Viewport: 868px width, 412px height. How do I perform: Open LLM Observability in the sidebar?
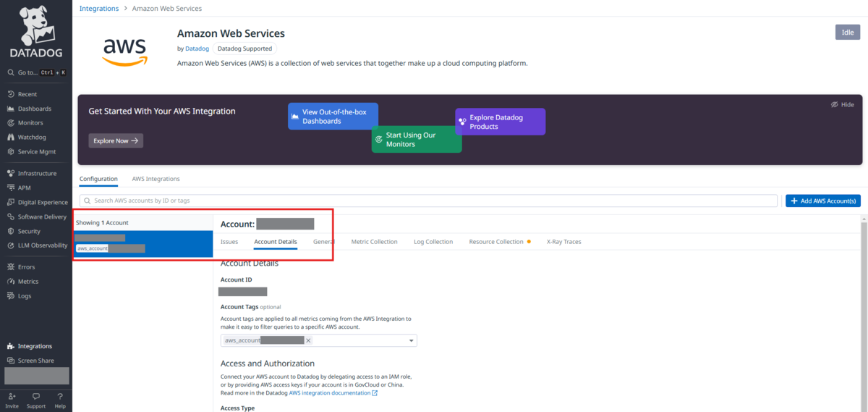37,245
